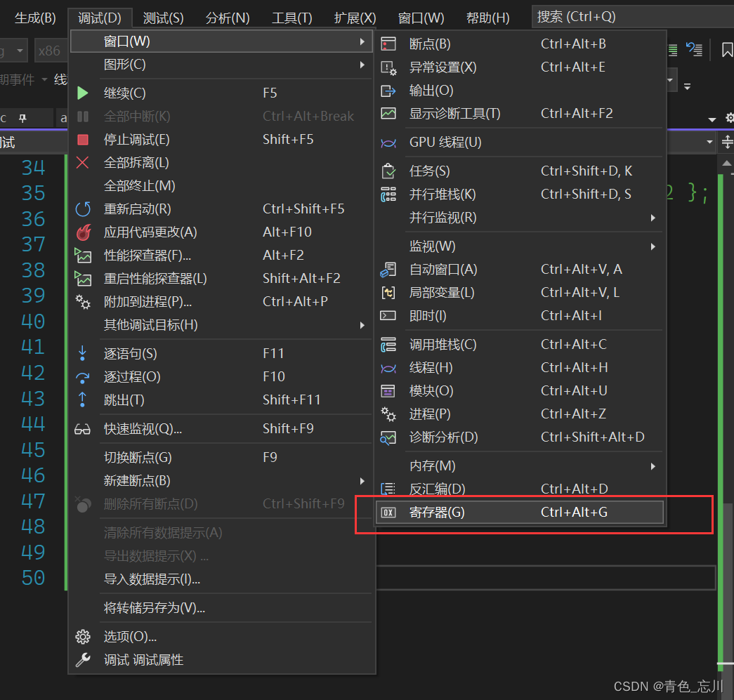
Task: Click the Call Stack (调用堆栈) icon
Action: pyautogui.click(x=388, y=345)
